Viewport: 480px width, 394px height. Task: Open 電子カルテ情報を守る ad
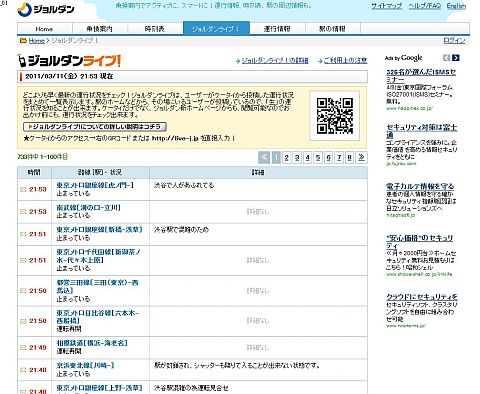(420, 186)
